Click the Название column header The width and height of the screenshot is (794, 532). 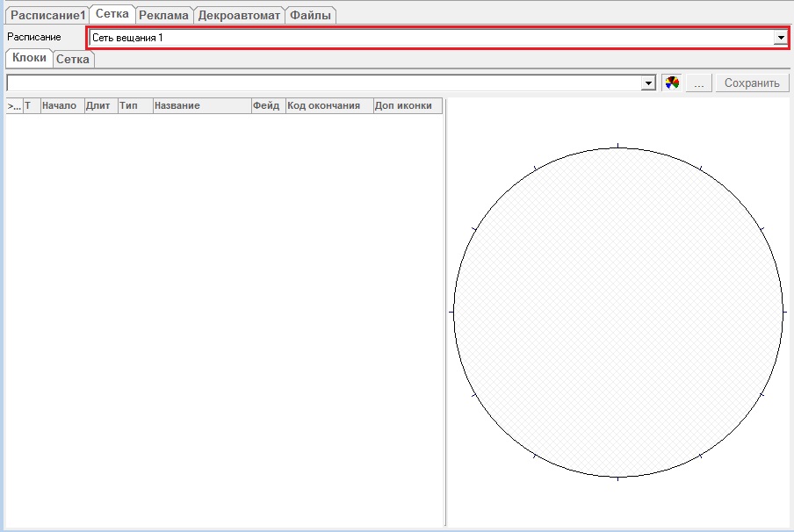(x=202, y=106)
